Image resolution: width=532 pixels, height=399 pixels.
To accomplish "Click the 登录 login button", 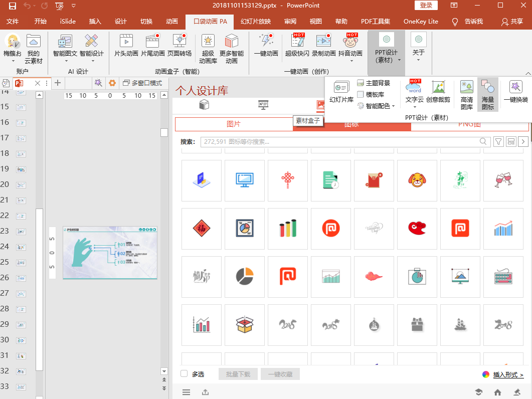I will pos(426,6).
